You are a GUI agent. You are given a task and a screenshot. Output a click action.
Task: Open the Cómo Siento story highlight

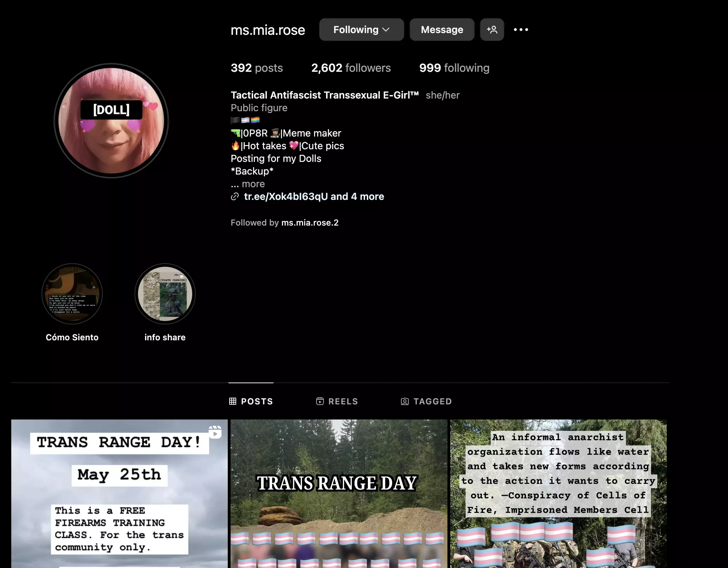(x=72, y=294)
